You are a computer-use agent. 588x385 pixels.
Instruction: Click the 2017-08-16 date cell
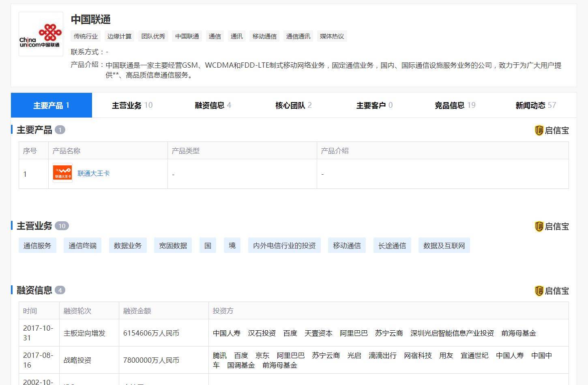(38, 360)
